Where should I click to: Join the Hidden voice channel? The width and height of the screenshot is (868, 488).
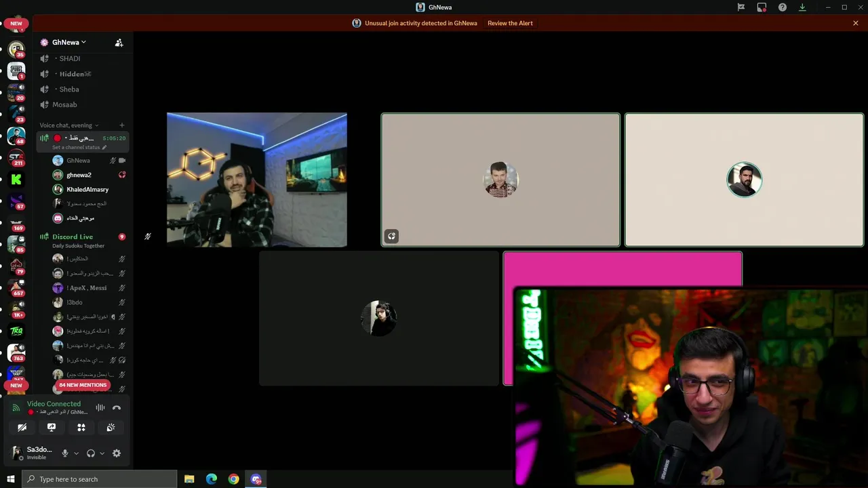point(83,74)
